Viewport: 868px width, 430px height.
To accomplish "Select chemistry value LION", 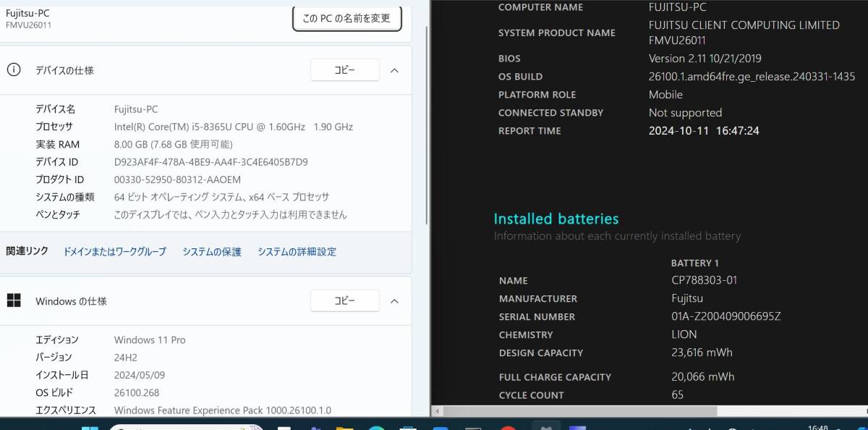I will click(684, 334).
